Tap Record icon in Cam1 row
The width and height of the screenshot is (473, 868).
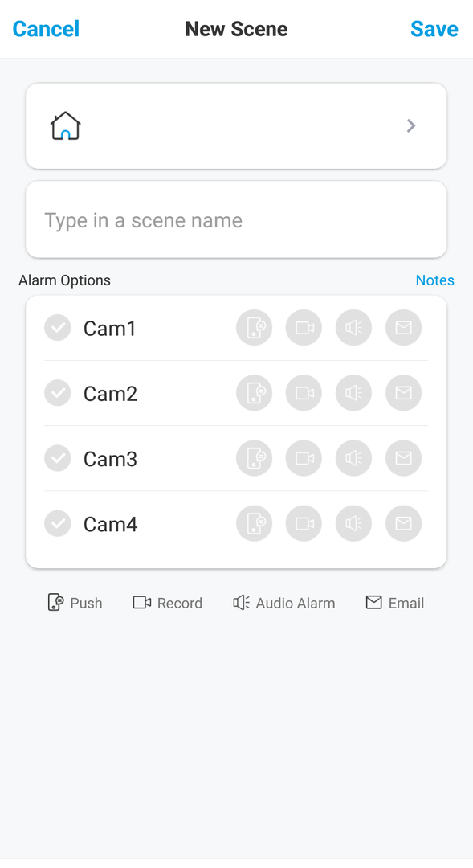304,328
